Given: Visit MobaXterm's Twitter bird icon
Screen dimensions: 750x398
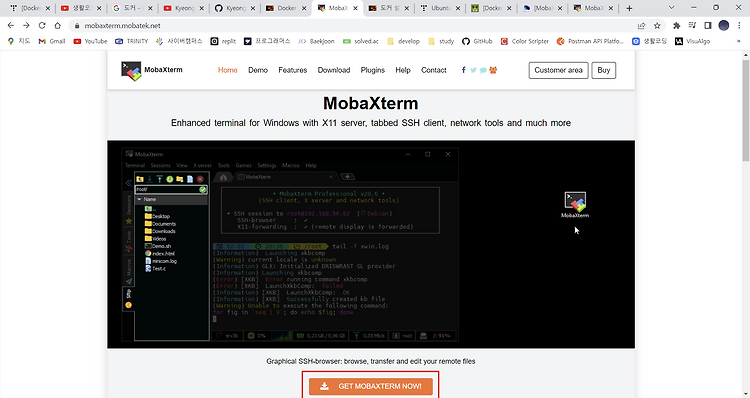Looking at the screenshot, I should coord(473,70).
